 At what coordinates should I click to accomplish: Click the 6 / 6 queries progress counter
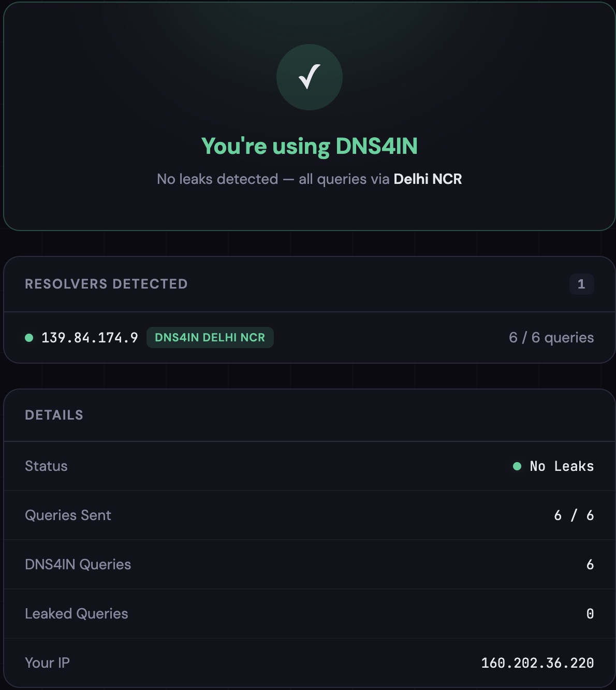coord(552,337)
